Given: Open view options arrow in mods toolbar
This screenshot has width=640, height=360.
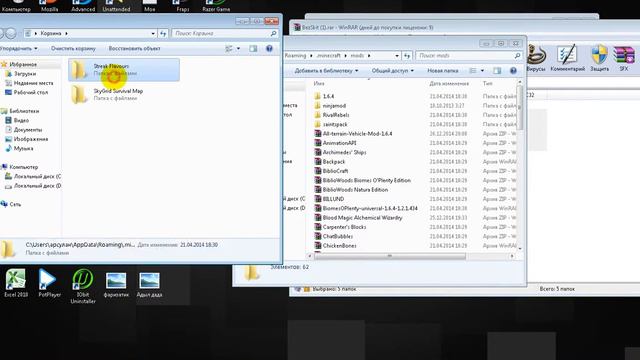Looking at the screenshot, I should coord(482,71).
